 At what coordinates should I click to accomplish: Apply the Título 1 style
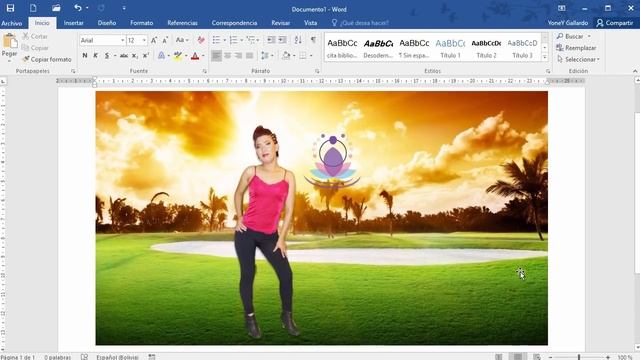pos(450,48)
